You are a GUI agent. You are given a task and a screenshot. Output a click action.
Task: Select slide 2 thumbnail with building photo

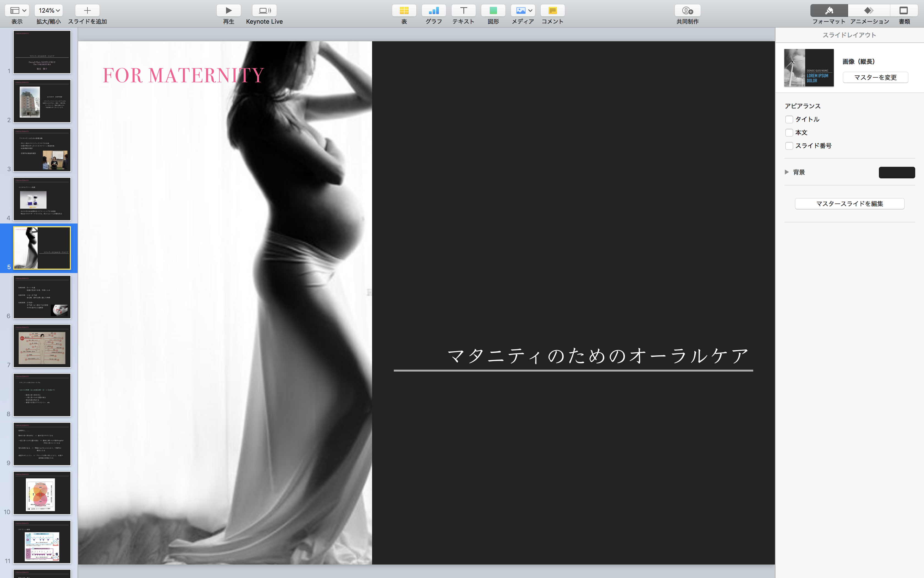coord(42,101)
